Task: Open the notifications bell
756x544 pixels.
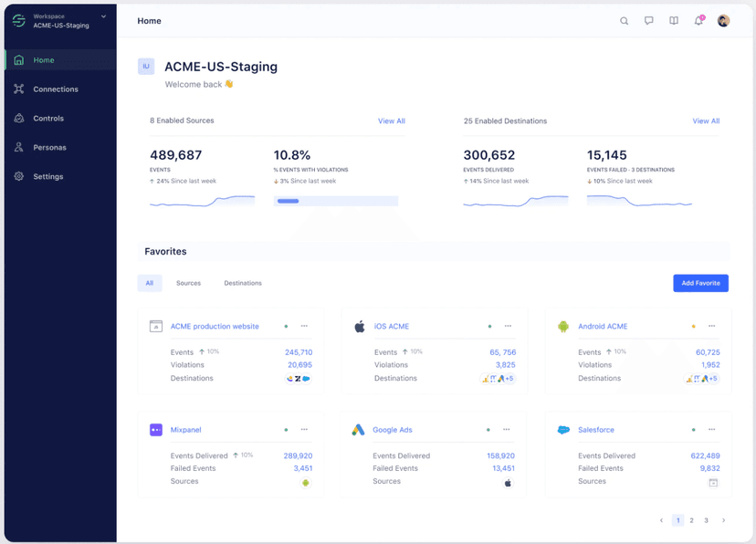Action: click(698, 21)
